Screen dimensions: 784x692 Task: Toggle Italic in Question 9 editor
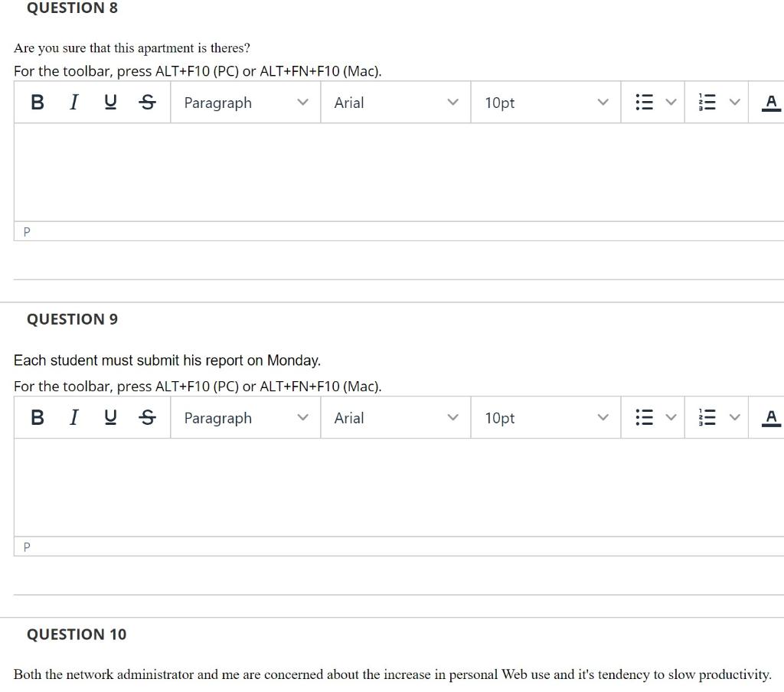pos(73,417)
